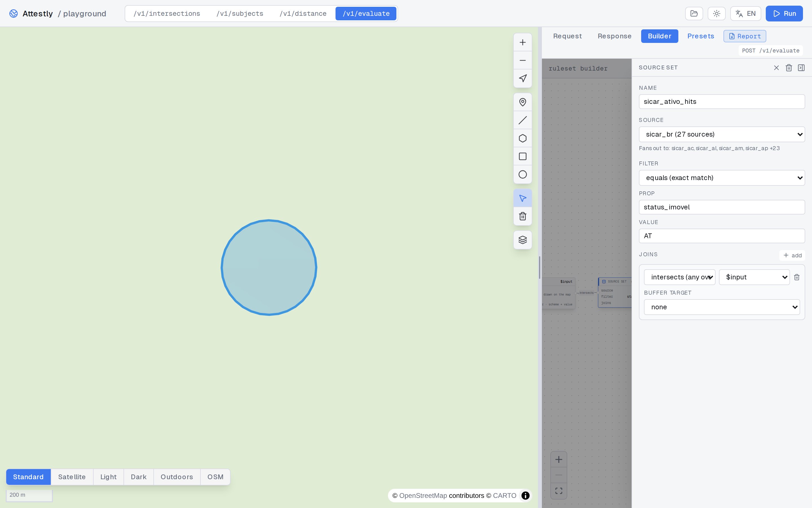Select OSM basemap style
Screen dimensions: 812x508
[x=215, y=477]
